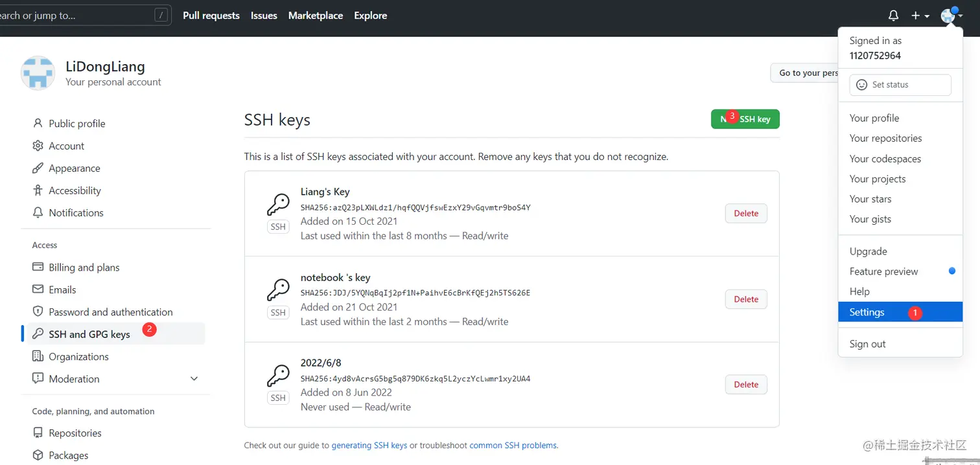Toggle the profile avatar dropdown menu
Image resolution: width=980 pixels, height=465 pixels.
tap(951, 16)
